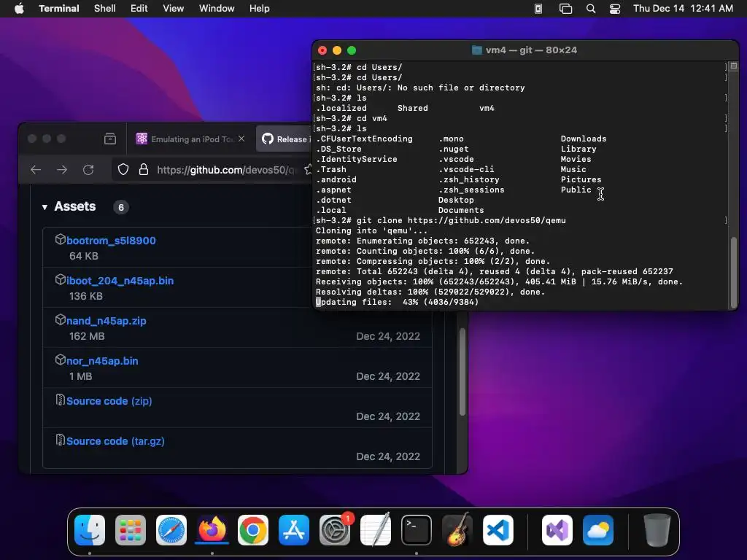
Task: Close the Emulating an iPod Touch tab
Action: coord(241,139)
